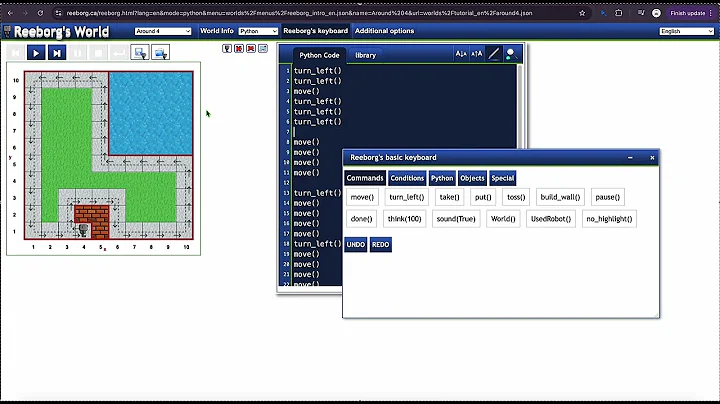
Task: Insert sound(True) from the keyboard
Action: click(456, 219)
